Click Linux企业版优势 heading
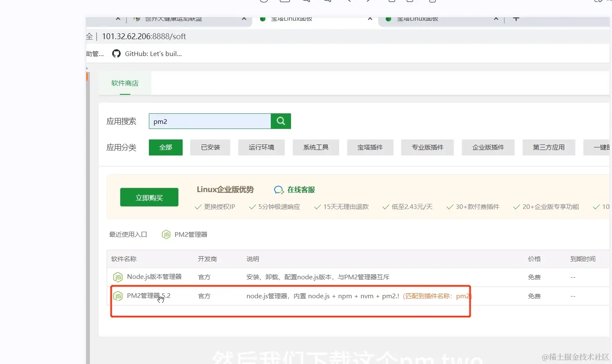612x364 pixels. coord(225,190)
